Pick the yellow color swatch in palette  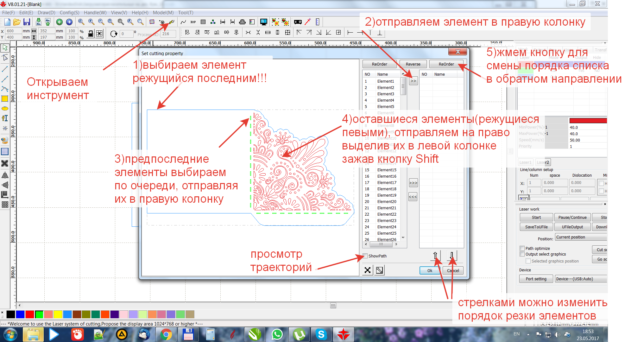(58, 314)
